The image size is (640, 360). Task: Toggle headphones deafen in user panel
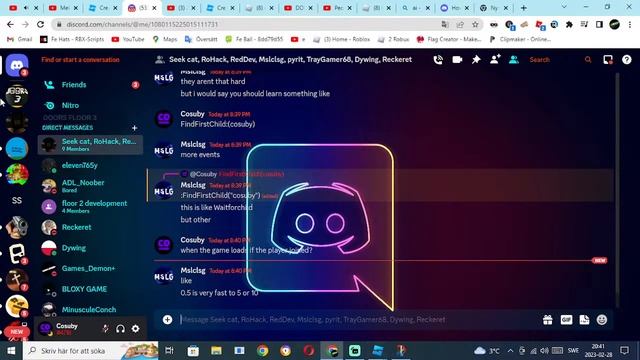(x=120, y=328)
